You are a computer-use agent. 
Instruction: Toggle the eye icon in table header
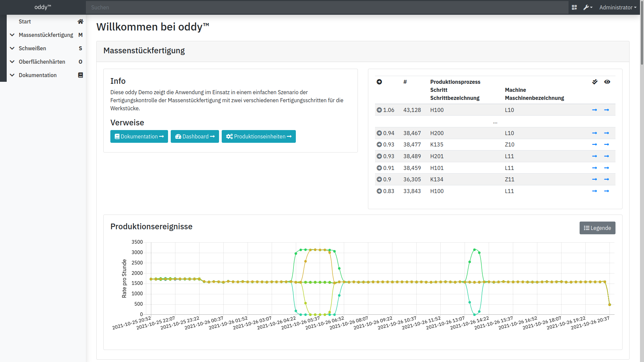point(607,82)
